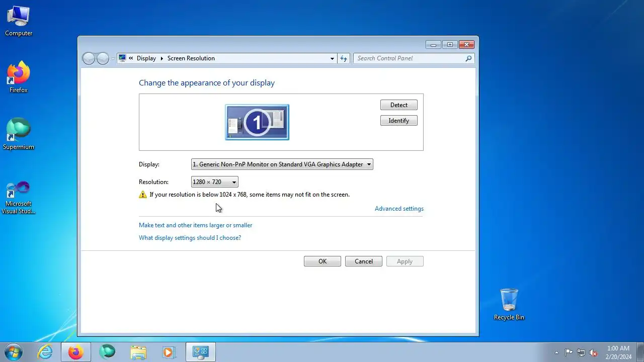Click the Cancel button
Image resolution: width=644 pixels, height=362 pixels.
tap(364, 261)
